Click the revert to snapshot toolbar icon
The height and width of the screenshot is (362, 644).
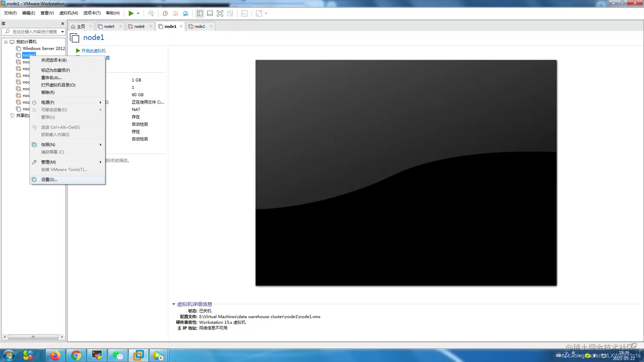[x=175, y=14]
